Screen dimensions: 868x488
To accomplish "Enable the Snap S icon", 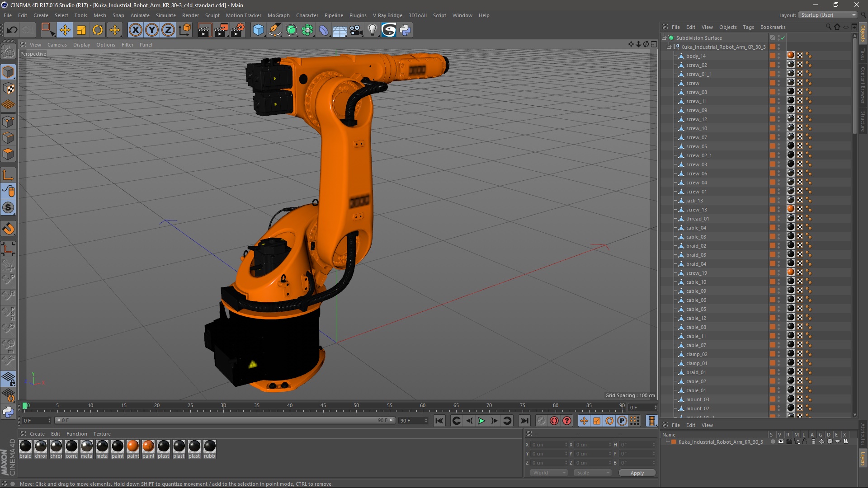I will [x=8, y=208].
